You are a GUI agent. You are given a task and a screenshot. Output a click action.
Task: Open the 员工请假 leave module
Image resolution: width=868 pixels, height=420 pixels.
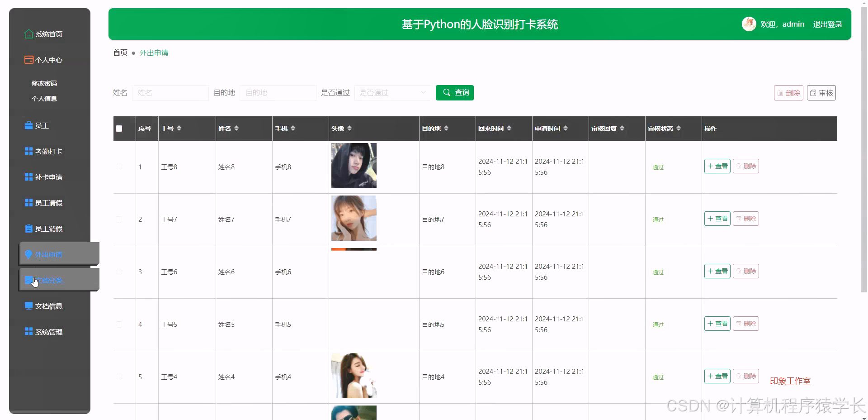(x=48, y=203)
